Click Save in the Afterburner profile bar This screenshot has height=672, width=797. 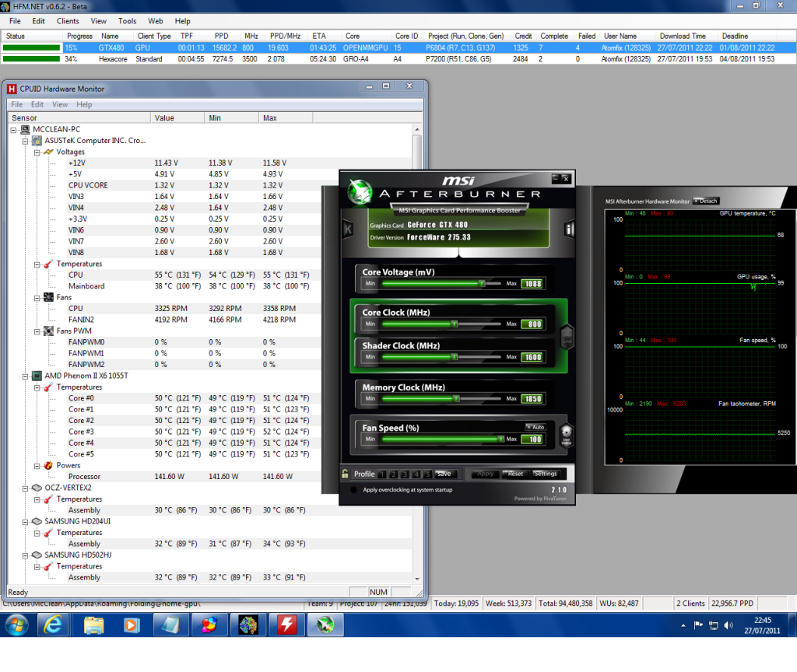tap(444, 474)
